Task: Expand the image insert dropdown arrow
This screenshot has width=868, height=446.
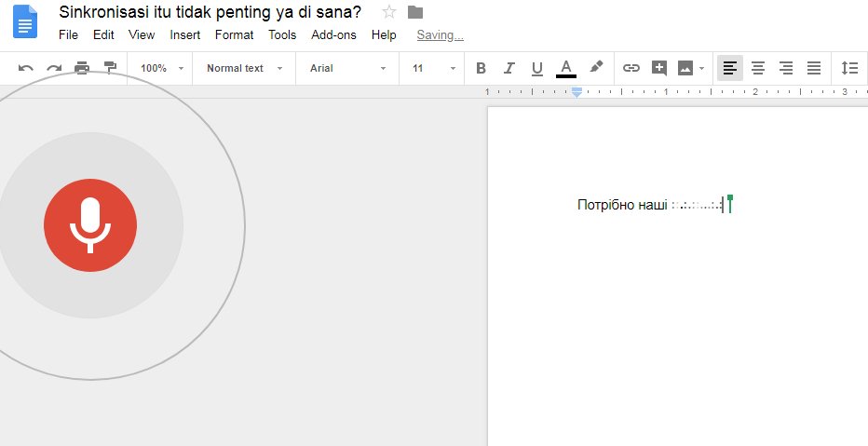Action: [x=702, y=69]
